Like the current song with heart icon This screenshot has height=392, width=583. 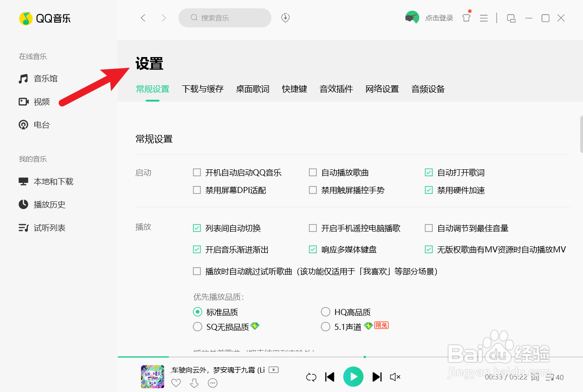click(x=176, y=383)
